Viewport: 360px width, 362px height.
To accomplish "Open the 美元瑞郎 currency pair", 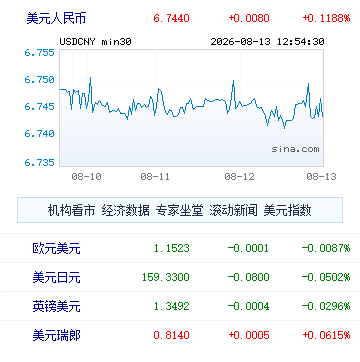I will (x=56, y=335).
